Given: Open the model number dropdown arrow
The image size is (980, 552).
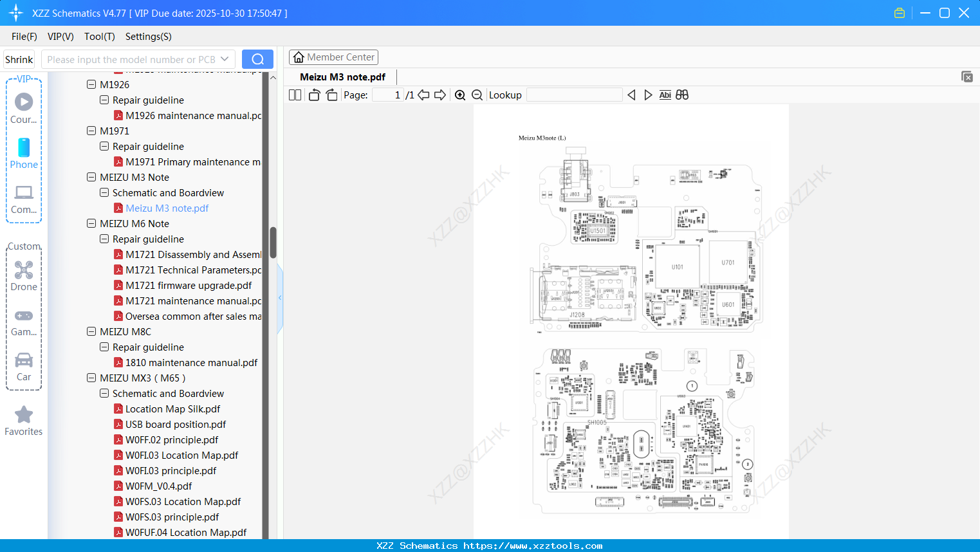Looking at the screenshot, I should pyautogui.click(x=225, y=59).
